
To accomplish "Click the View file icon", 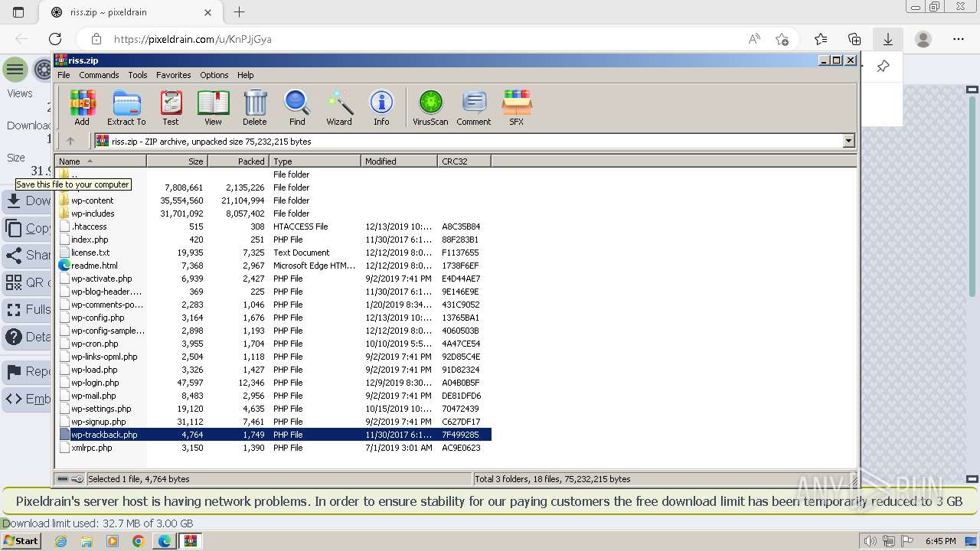I will (x=213, y=107).
